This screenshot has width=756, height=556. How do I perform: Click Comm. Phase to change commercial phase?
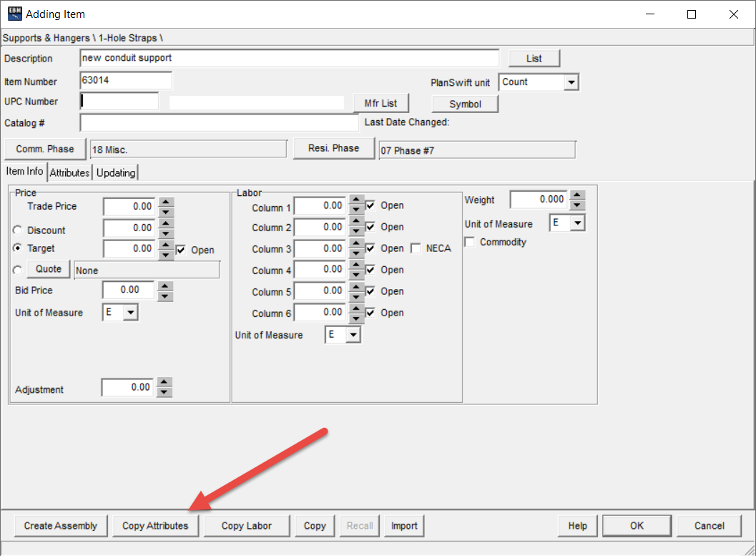pos(44,149)
